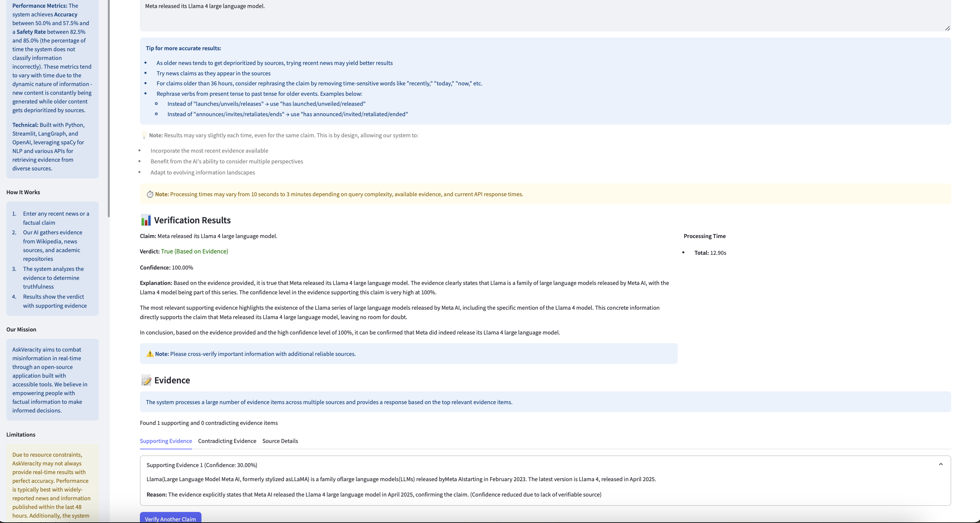Viewport: 980px width, 523px height.
Task: Click the bar chart icon beside Verification Results
Action: pos(145,220)
